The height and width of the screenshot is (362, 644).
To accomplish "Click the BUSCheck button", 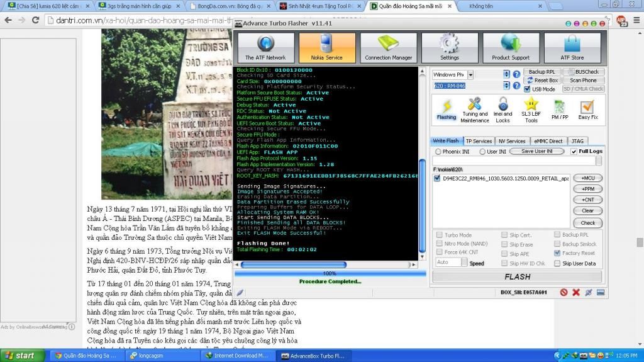I will [584, 72].
